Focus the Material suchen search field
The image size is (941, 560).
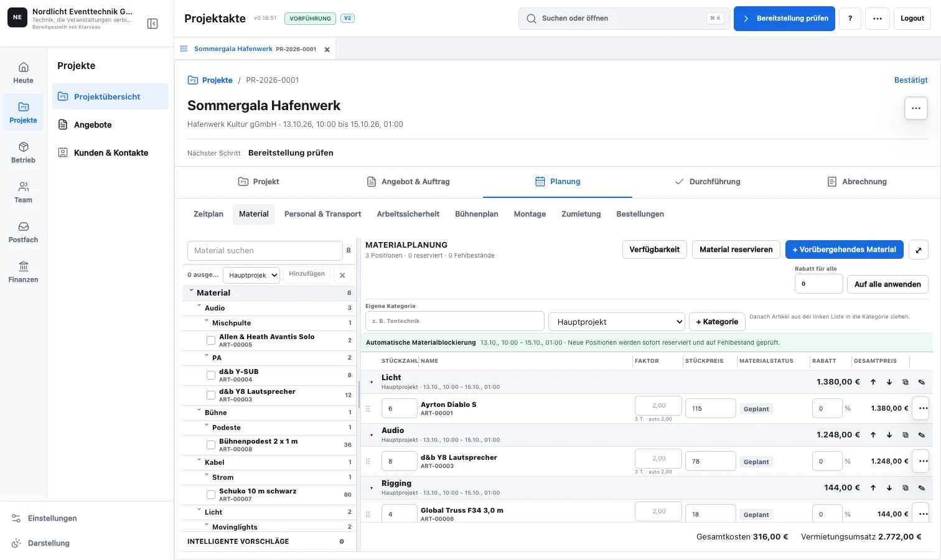(x=265, y=251)
